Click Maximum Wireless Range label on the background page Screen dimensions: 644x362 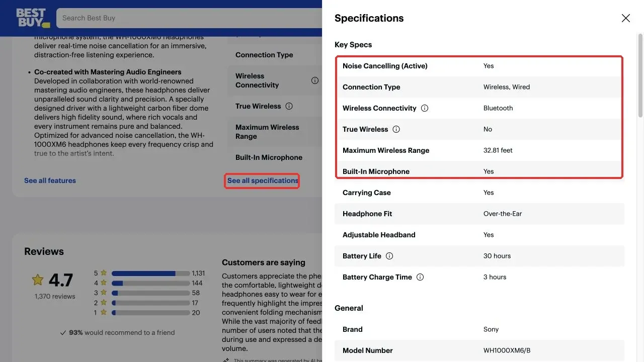coord(267,132)
